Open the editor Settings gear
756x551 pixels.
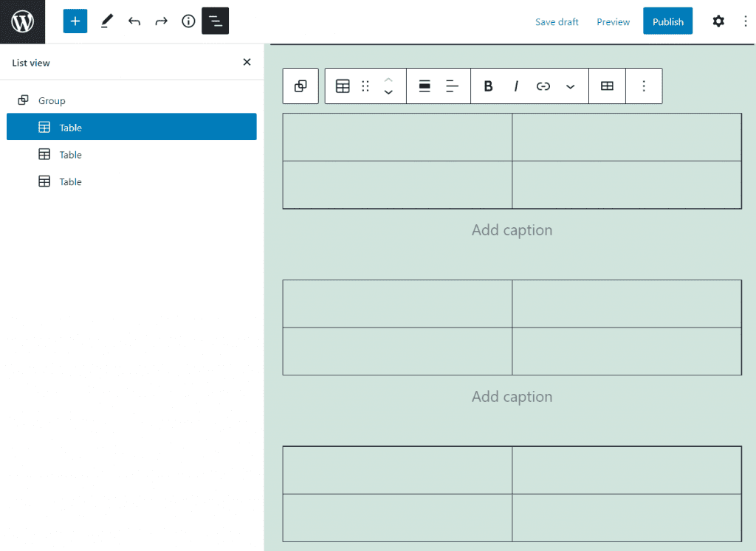pyautogui.click(x=718, y=21)
